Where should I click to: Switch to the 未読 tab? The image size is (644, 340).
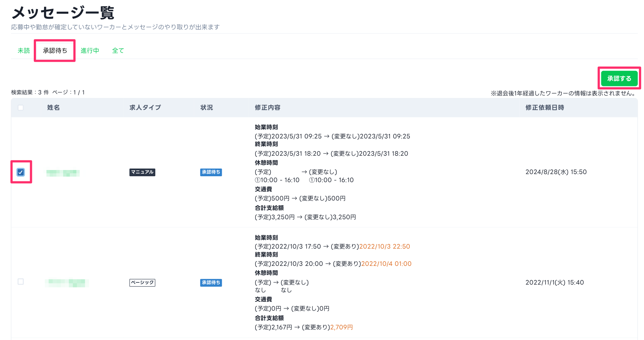point(23,51)
